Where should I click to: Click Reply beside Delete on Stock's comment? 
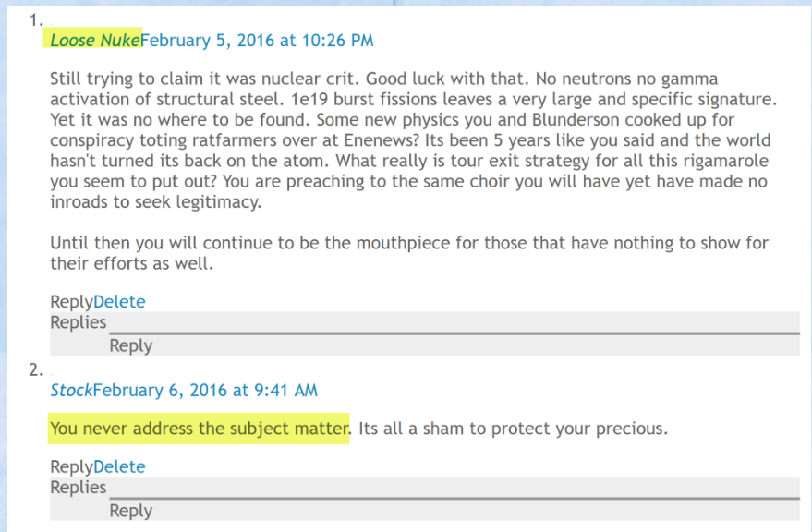(x=71, y=467)
